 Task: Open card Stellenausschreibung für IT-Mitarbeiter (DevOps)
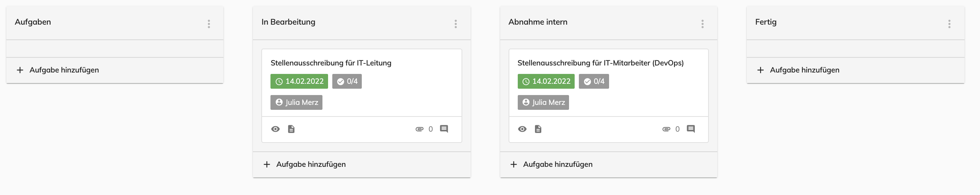pos(600,63)
